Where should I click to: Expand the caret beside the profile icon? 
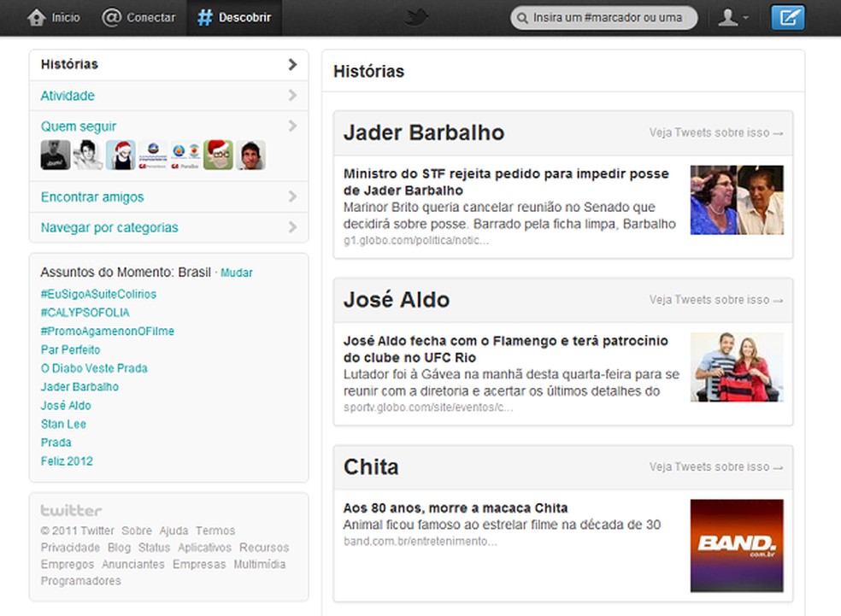(x=746, y=17)
